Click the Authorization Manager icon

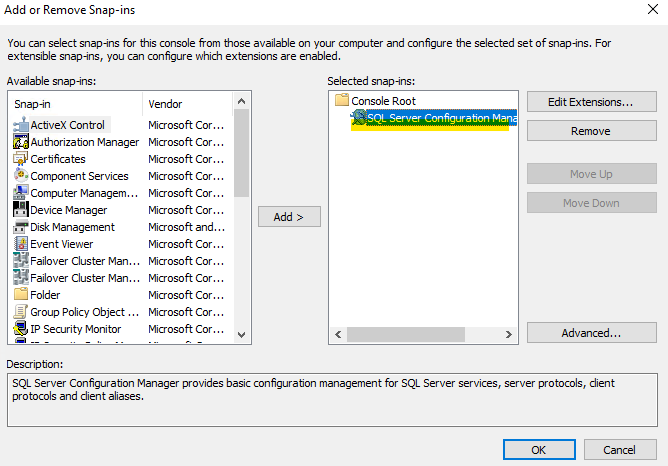pos(21,142)
